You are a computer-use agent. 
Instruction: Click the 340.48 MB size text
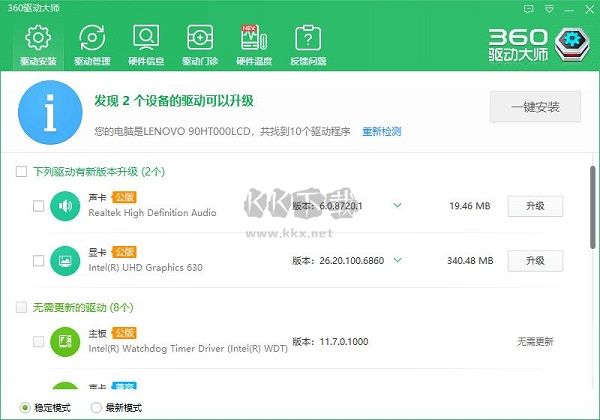(x=470, y=261)
